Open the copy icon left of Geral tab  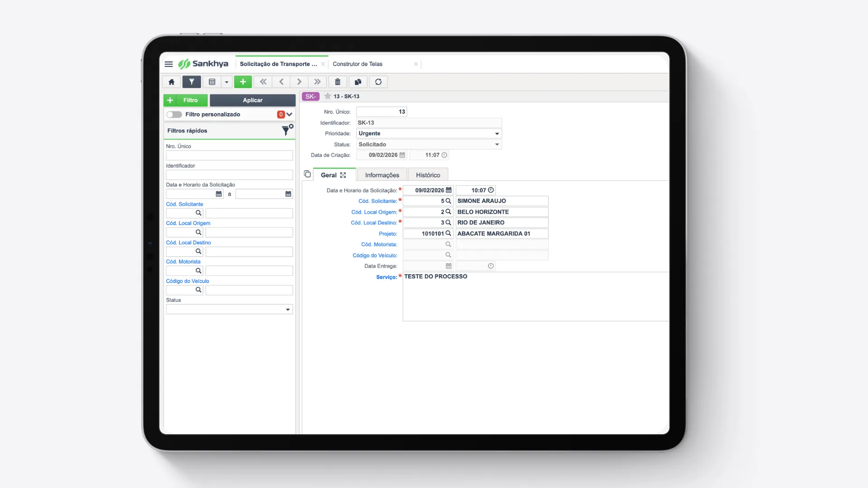coord(307,174)
